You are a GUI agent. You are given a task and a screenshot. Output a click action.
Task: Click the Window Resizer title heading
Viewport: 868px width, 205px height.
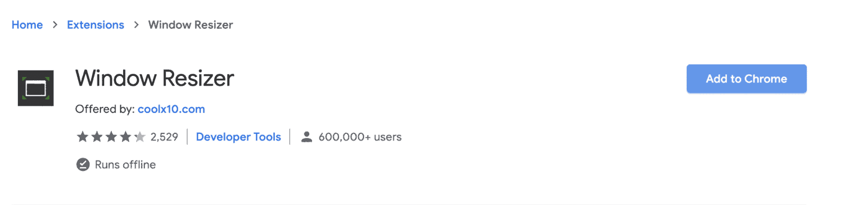pyautogui.click(x=155, y=78)
